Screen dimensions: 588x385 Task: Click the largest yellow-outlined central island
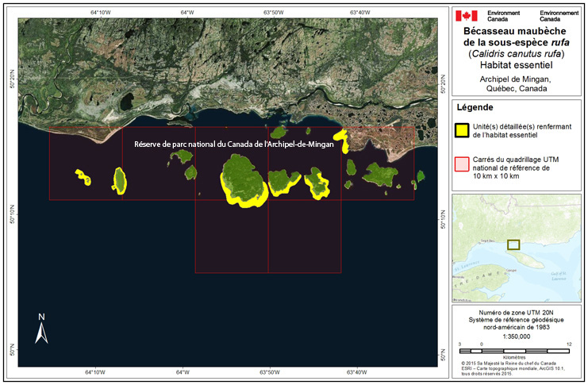tap(242, 179)
